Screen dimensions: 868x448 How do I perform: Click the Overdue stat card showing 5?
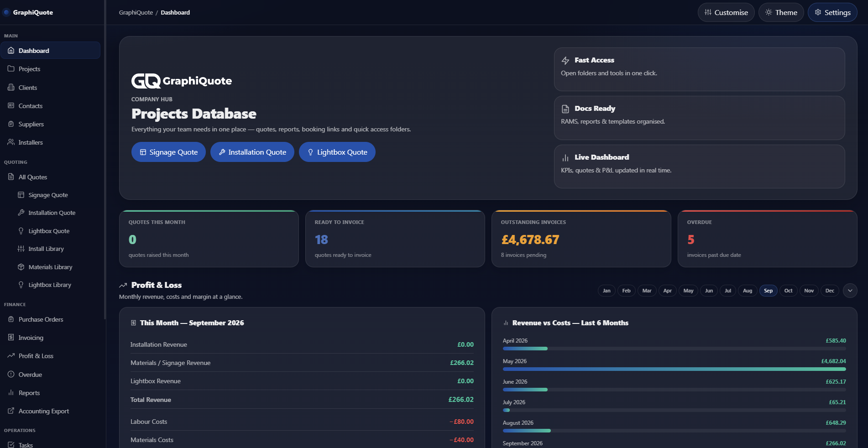(x=767, y=239)
